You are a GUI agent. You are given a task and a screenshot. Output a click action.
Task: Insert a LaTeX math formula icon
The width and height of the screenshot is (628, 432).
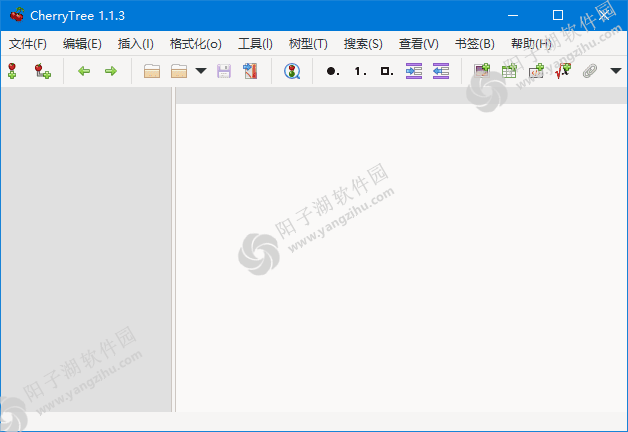click(x=563, y=70)
